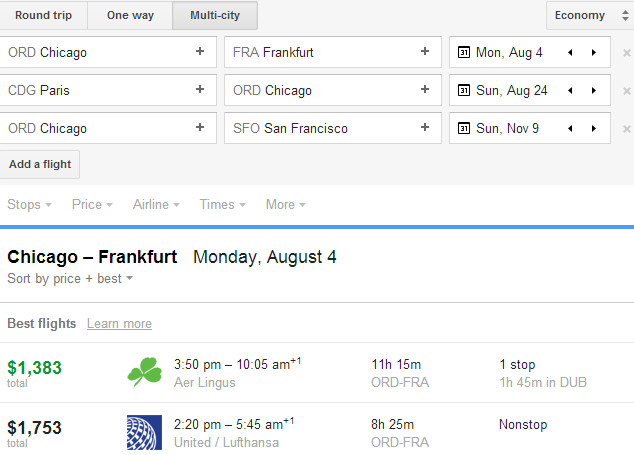Remove the Paris to Chicago flight row
Viewport: 634px width, 455px height.
click(626, 91)
